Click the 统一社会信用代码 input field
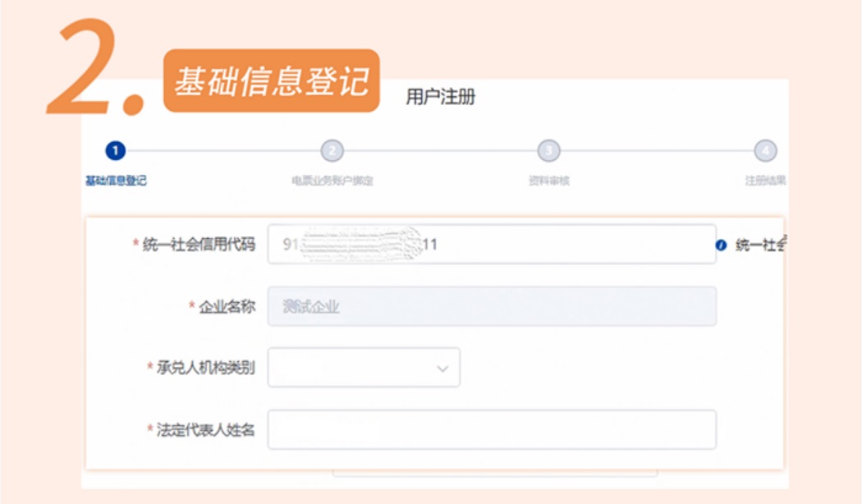Viewport: 862px width, 504px height. 492,244
